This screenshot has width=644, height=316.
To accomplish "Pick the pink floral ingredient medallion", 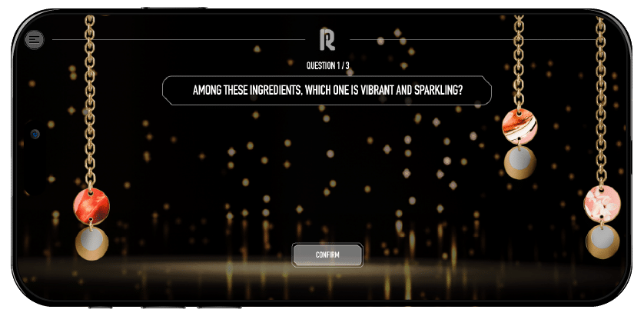I will tap(602, 204).
